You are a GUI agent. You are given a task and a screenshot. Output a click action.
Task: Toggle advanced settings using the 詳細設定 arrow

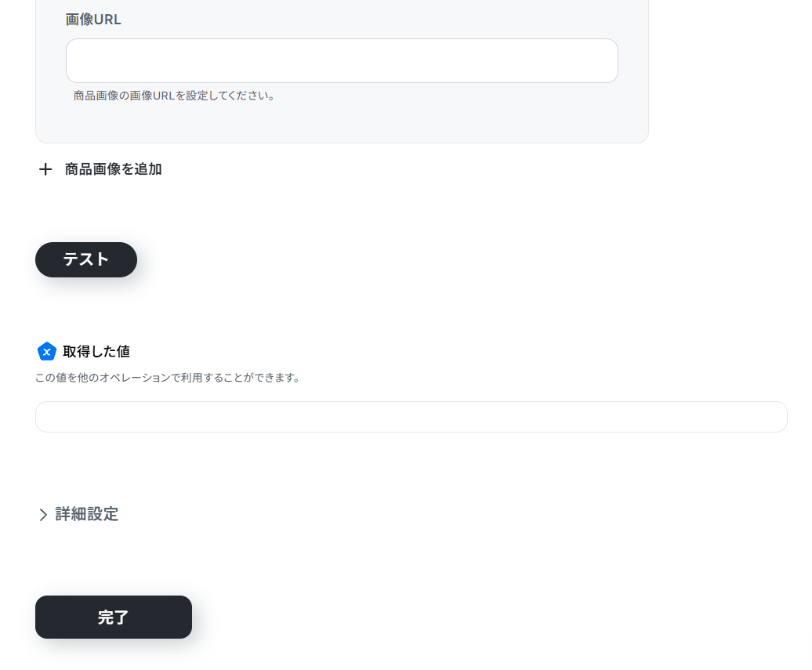(x=43, y=515)
